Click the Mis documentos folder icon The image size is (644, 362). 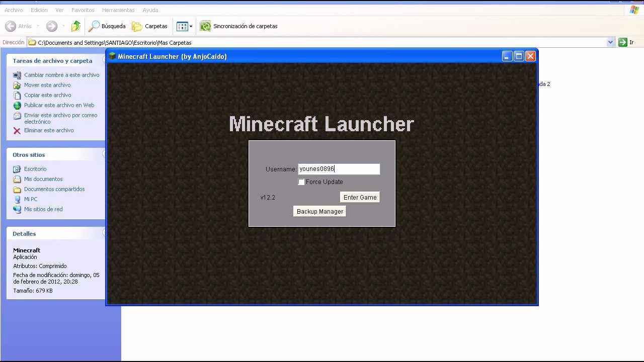point(17,179)
